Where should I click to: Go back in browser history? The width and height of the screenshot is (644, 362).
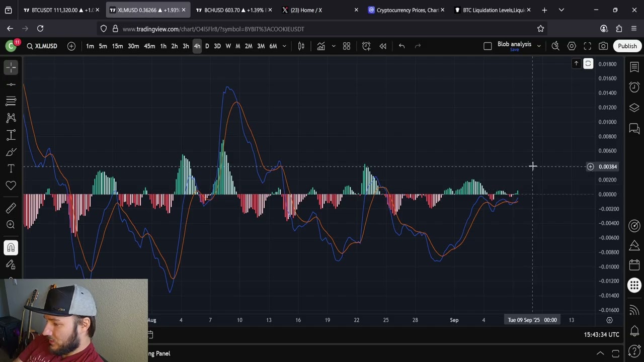click(x=10, y=29)
